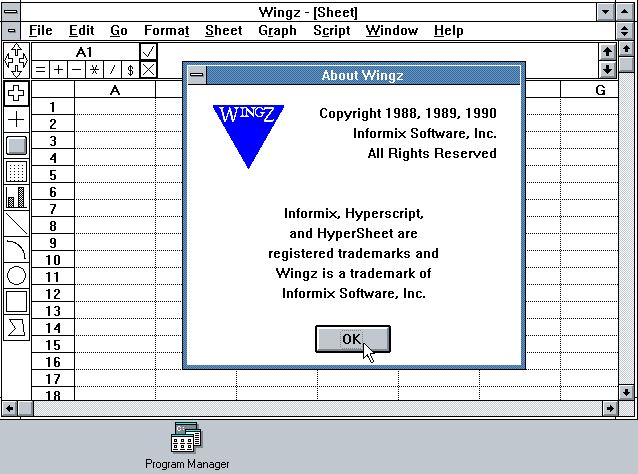The image size is (638, 474).
Task: Open the Script menu
Action: click(332, 31)
